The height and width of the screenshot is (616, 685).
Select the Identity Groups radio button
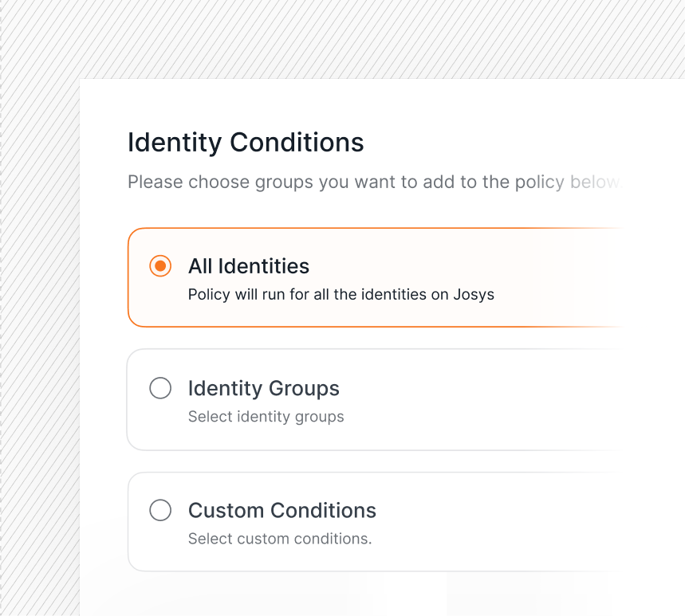pos(160,388)
